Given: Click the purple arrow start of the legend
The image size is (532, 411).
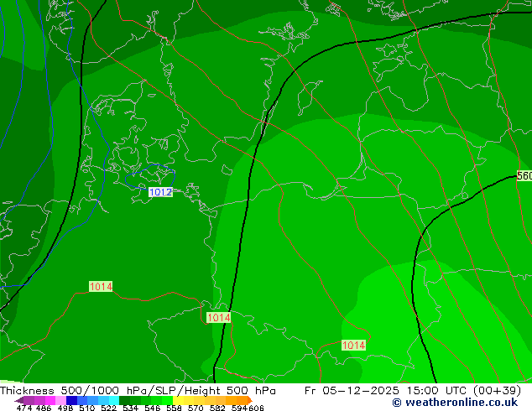Looking at the screenshot, I should pyautogui.click(x=19, y=400).
